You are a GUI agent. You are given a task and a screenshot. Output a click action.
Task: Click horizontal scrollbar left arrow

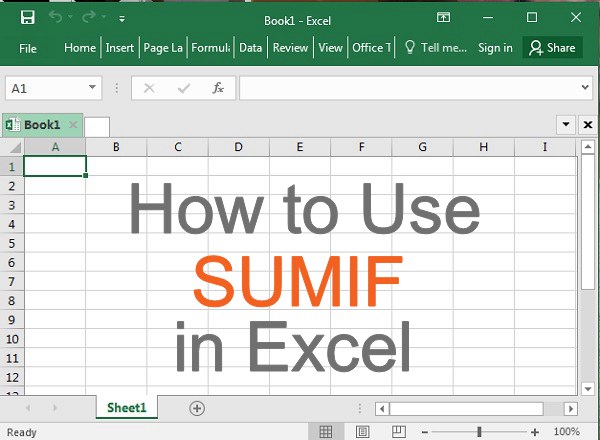click(382, 409)
